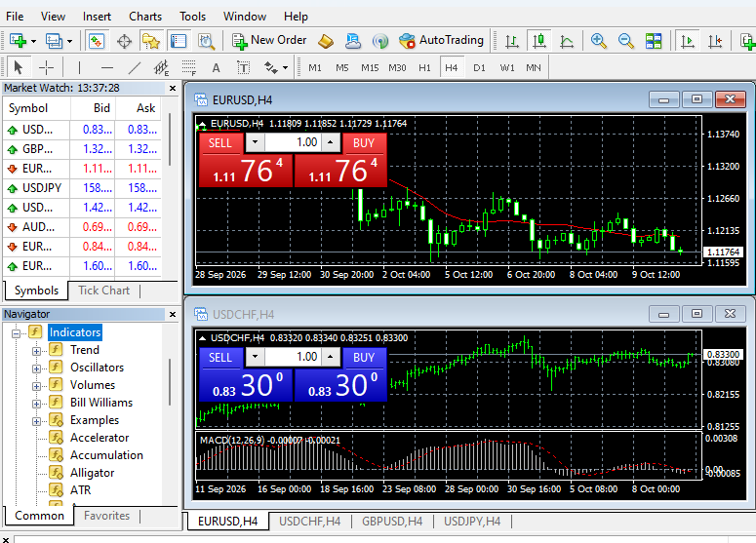
Task: Select the Alligator indicator
Action: coord(92,473)
